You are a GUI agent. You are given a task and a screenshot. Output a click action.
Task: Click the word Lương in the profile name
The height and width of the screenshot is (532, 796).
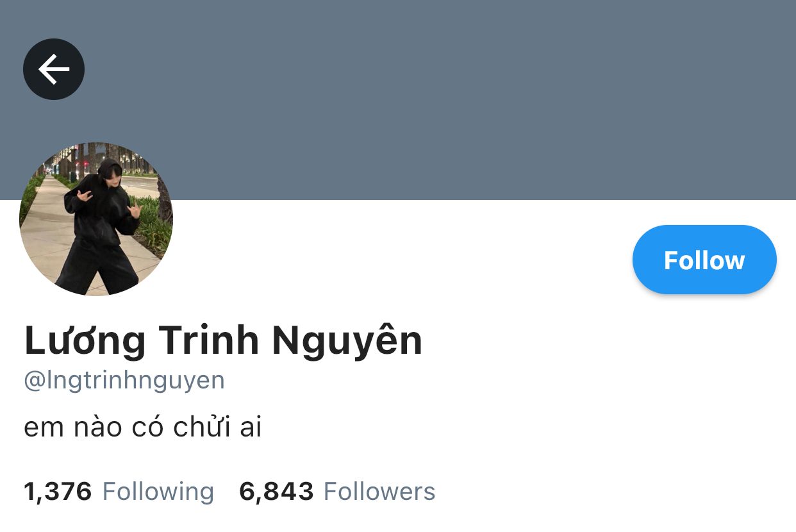point(85,342)
